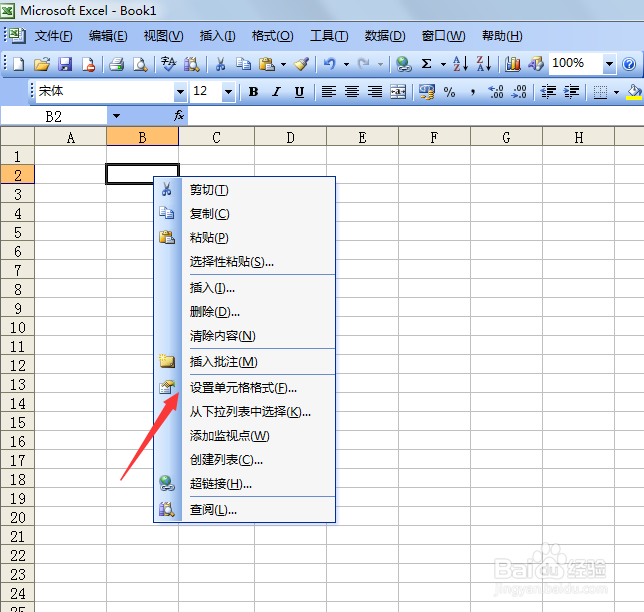Expand the font size dropdown

pyautogui.click(x=228, y=92)
